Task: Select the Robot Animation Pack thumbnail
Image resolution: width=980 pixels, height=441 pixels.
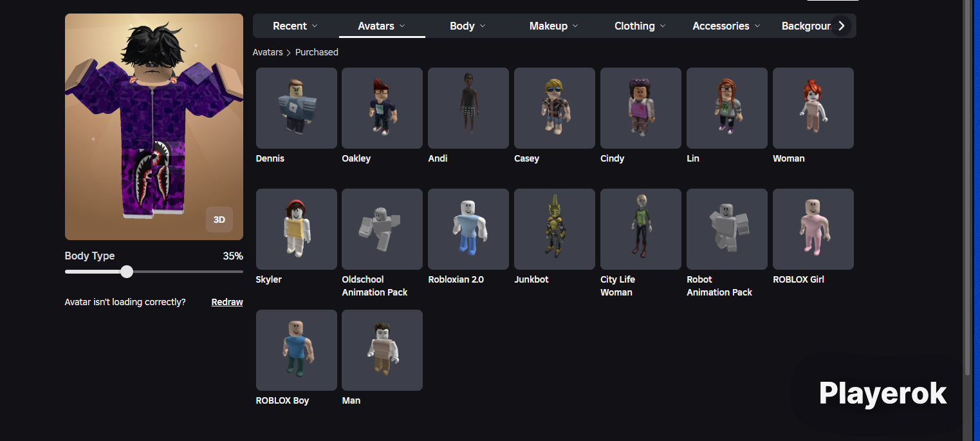Action: [x=727, y=229]
